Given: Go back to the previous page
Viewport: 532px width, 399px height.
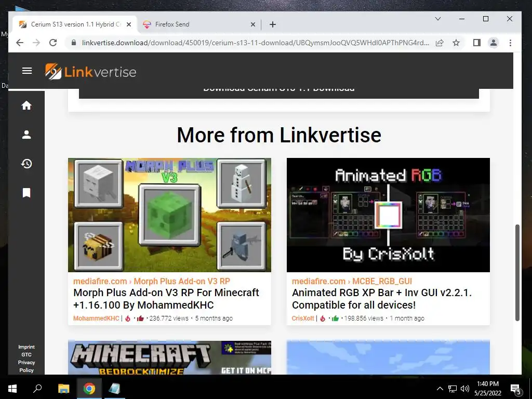Looking at the screenshot, I should click(x=20, y=43).
